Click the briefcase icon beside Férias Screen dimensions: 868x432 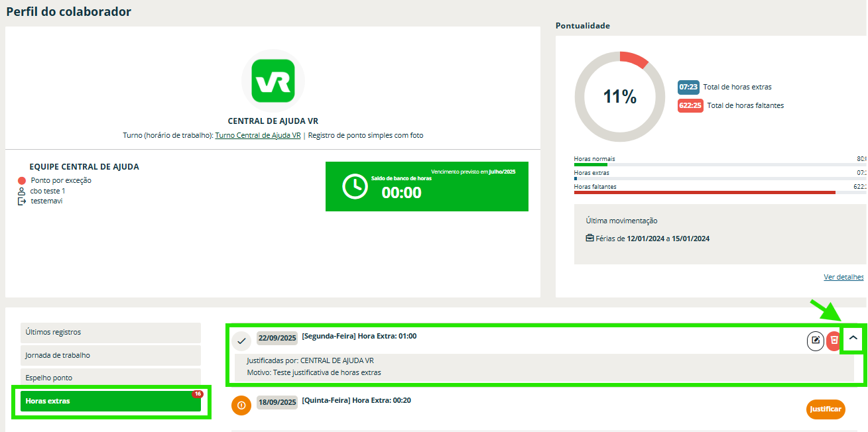click(x=589, y=239)
